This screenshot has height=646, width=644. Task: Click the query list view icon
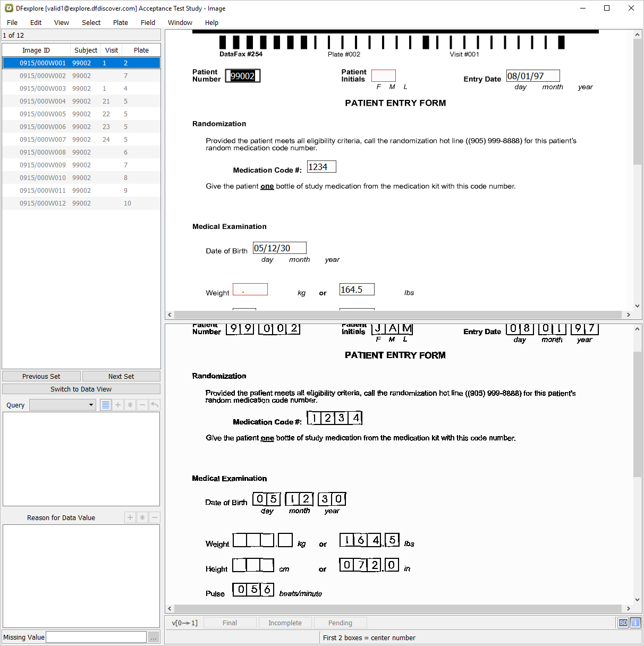pyautogui.click(x=106, y=405)
